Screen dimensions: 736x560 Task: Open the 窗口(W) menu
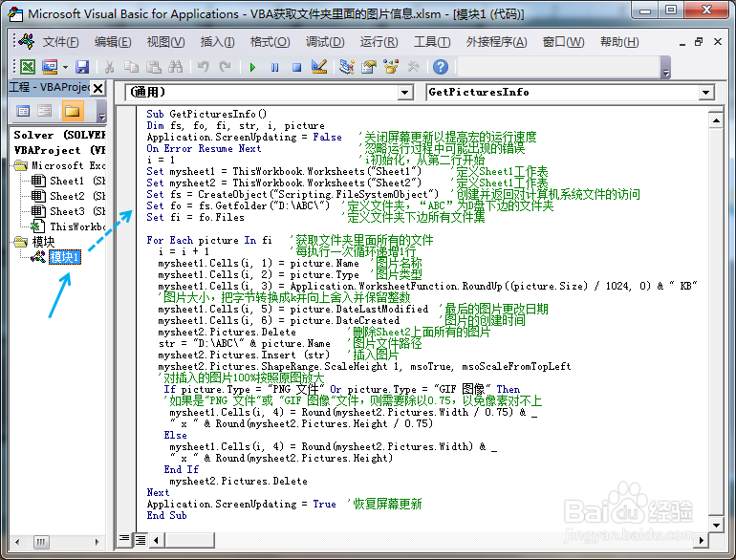click(563, 42)
